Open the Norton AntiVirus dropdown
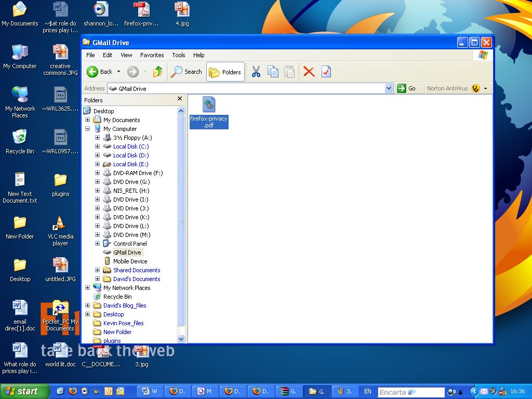 coord(486,88)
